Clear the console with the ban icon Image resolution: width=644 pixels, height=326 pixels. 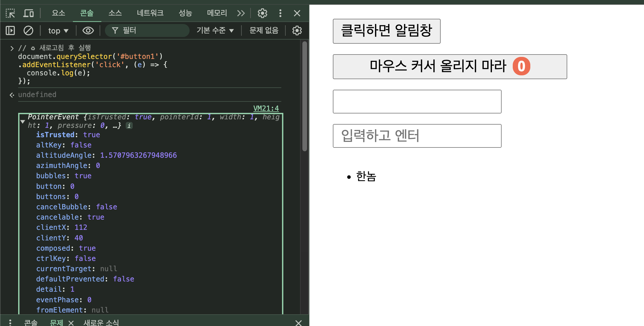pyautogui.click(x=28, y=30)
